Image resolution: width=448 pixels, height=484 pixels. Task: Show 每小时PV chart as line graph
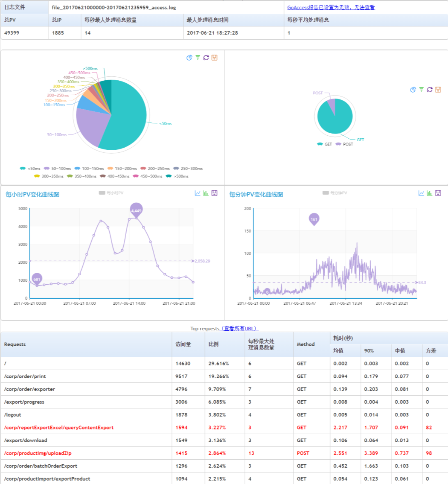click(198, 193)
